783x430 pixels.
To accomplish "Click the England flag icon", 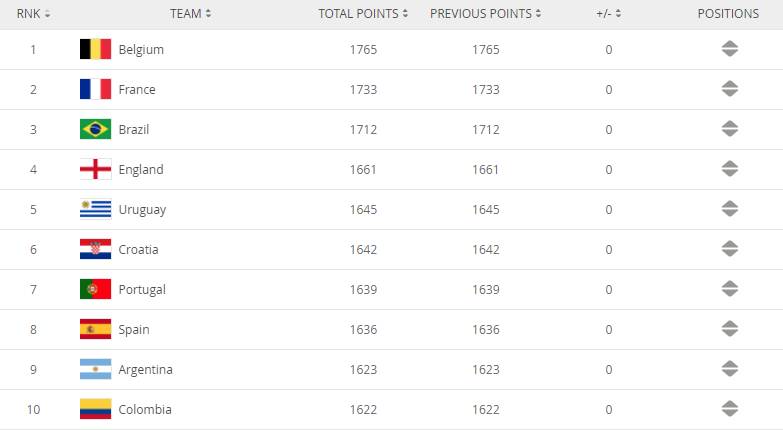I will point(95,169).
